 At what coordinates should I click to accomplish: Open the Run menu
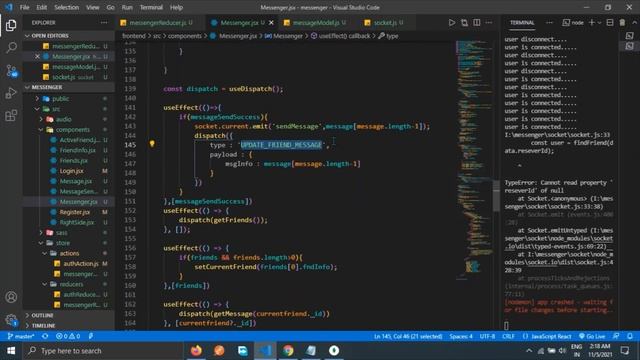pyautogui.click(x=127, y=7)
